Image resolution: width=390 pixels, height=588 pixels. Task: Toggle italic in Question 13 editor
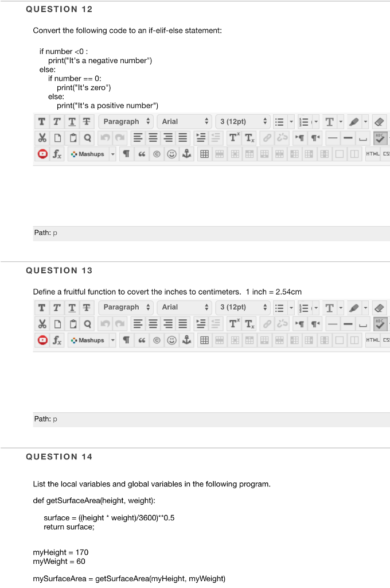point(57,308)
